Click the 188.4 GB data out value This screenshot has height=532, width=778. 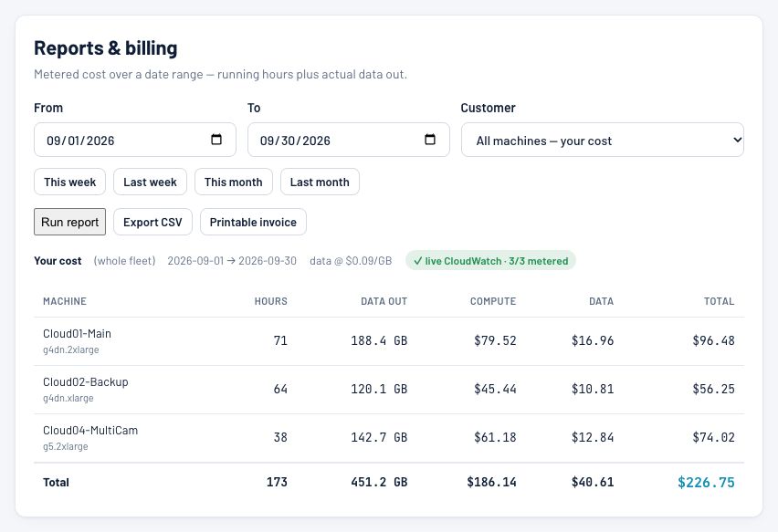tap(379, 340)
